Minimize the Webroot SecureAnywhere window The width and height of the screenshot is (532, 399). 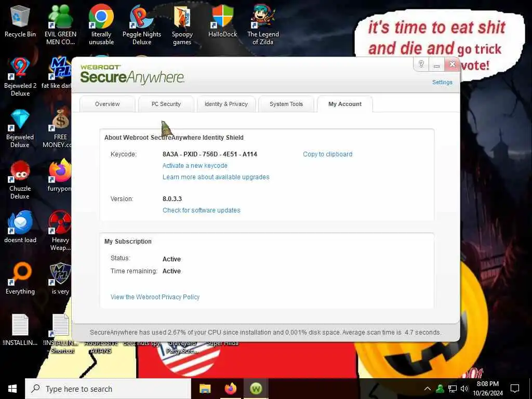[x=436, y=64]
